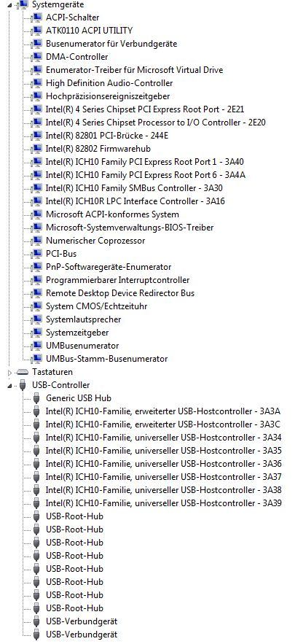
Task: Select Numerischer Coprozessor entry
Action: point(95,241)
